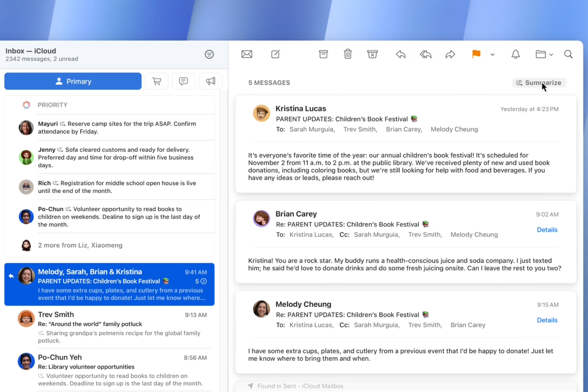
Task: Click the Summarize button
Action: coord(539,83)
